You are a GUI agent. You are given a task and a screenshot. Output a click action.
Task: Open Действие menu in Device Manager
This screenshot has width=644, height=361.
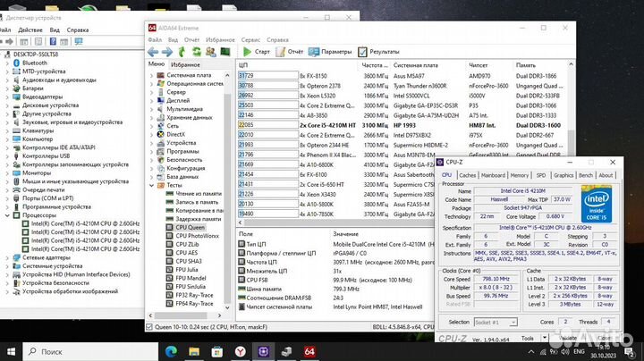(30, 30)
